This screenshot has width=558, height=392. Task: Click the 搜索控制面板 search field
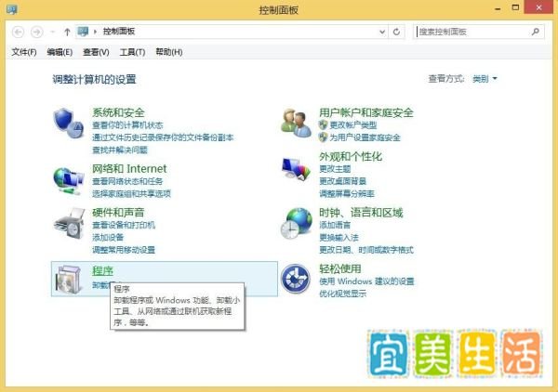tap(473, 32)
